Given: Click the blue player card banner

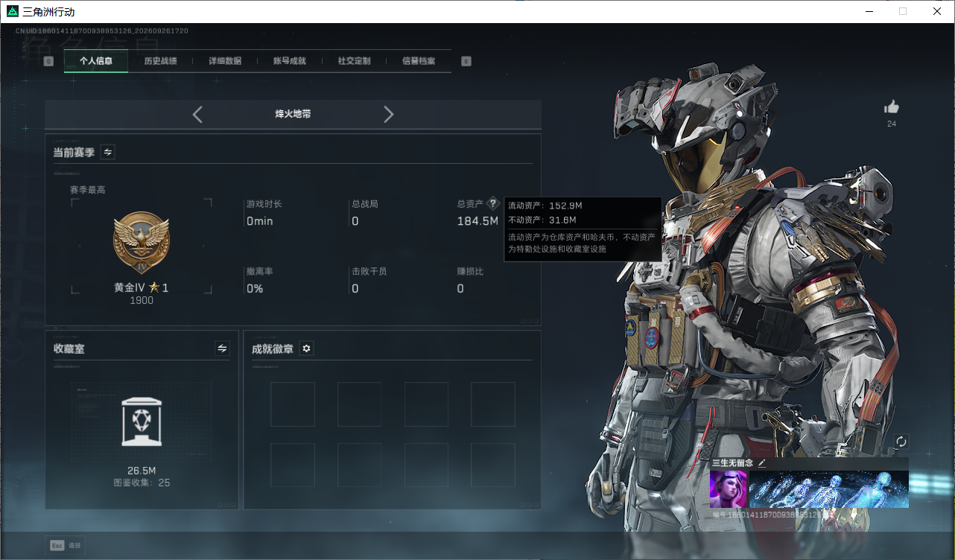Looking at the screenshot, I should (x=828, y=489).
